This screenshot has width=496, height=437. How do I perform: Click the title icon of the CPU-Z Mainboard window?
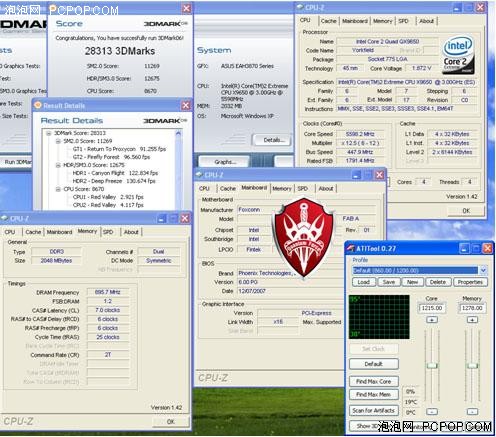[x=200, y=175]
